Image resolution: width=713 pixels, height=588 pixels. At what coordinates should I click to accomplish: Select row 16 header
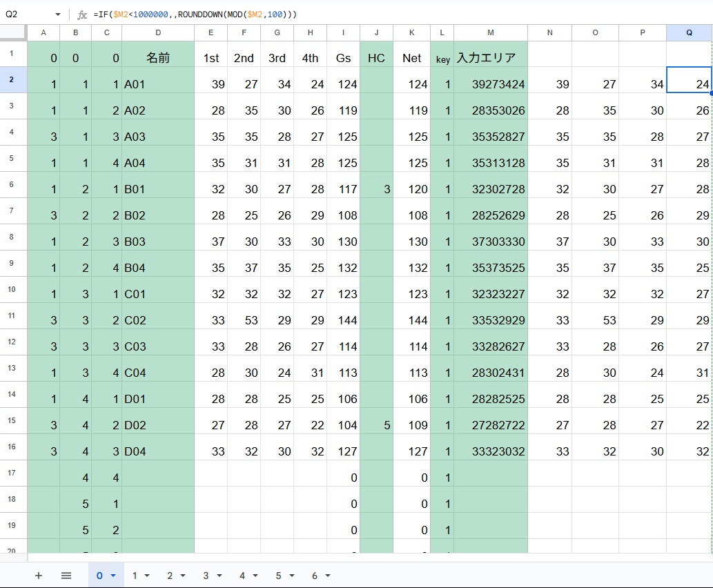tap(13, 447)
